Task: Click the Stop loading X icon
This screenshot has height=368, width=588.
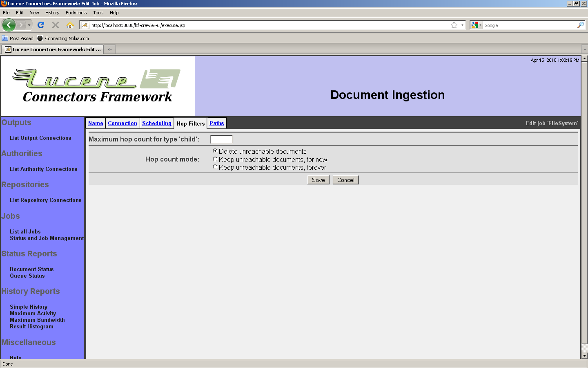Action: pos(56,25)
